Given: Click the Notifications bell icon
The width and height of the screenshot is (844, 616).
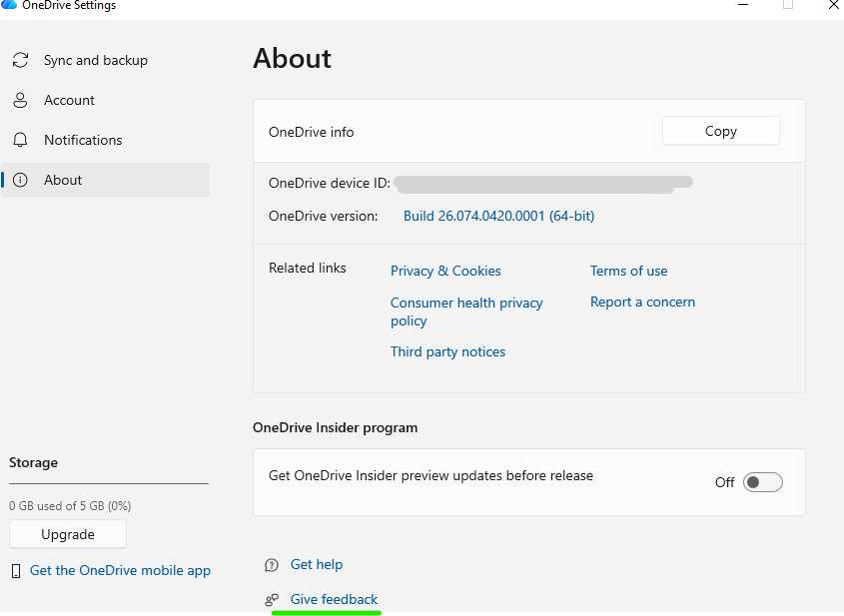Looking at the screenshot, I should click(x=20, y=140).
